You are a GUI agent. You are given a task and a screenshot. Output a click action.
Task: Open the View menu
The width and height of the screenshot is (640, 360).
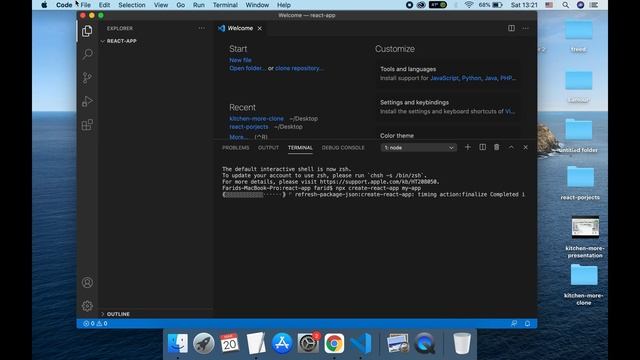[x=161, y=5]
